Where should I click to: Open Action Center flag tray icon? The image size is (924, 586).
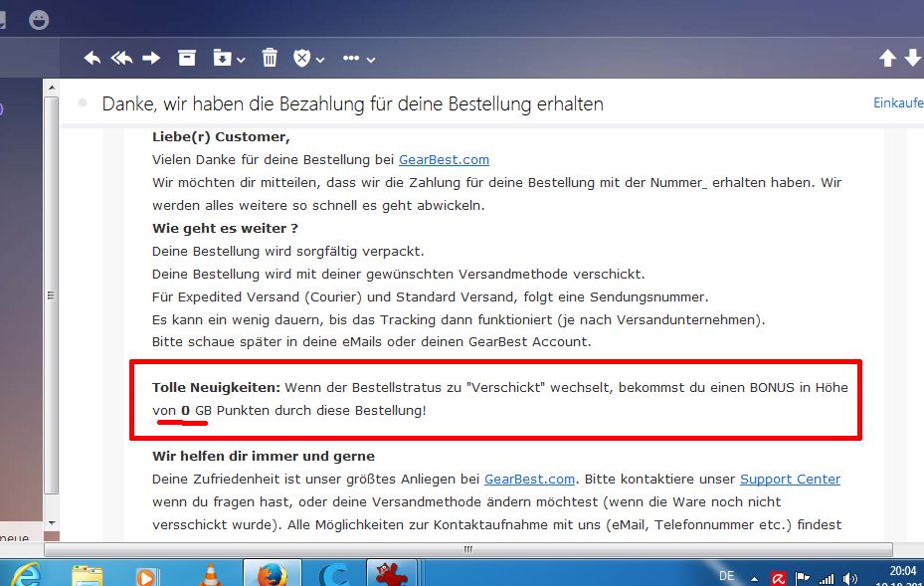pos(802,578)
